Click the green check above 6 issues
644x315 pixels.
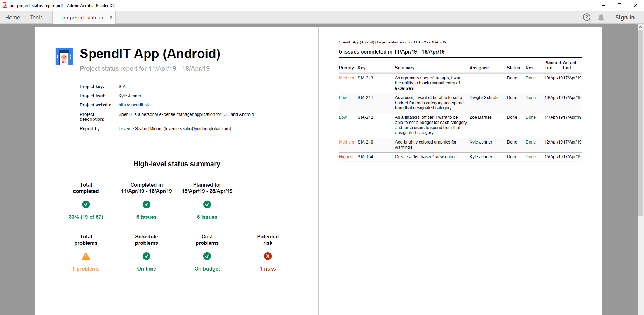[207, 204]
